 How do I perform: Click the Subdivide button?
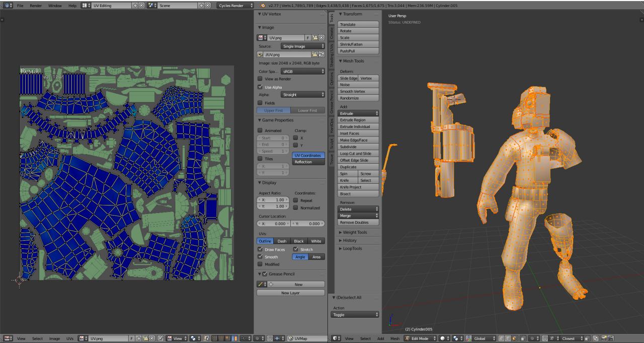click(x=359, y=147)
